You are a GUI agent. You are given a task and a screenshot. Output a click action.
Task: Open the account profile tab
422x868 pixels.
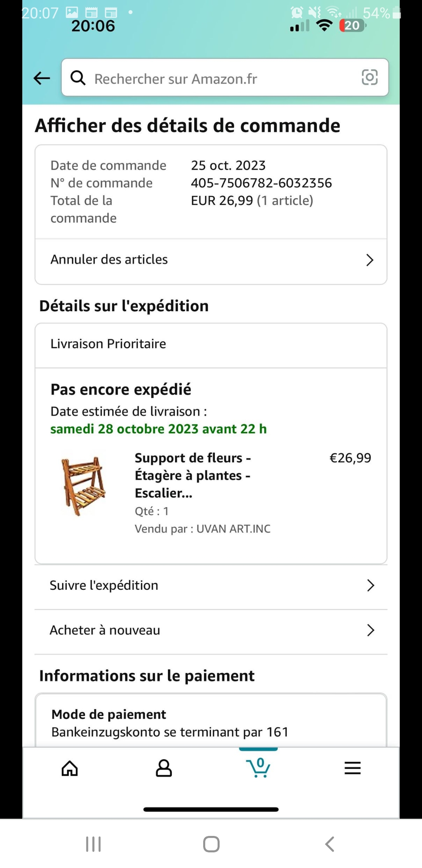point(164,768)
